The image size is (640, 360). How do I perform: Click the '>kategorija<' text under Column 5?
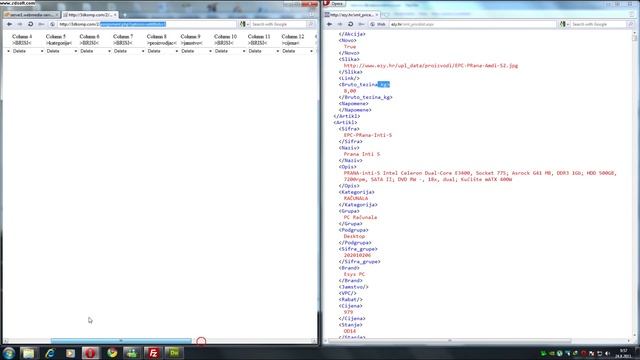(x=59, y=43)
